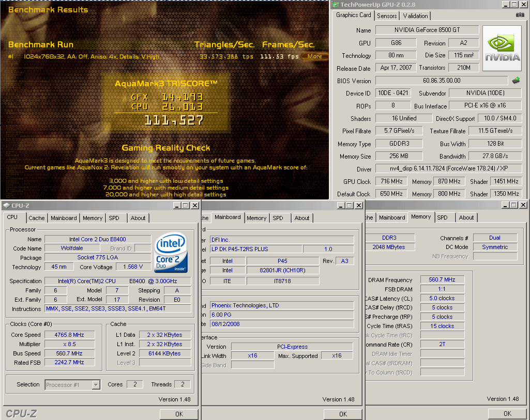Click the Shader 1451 MHz clock field
Image resolution: width=530 pixels, height=420 pixels.
pyautogui.click(x=506, y=181)
